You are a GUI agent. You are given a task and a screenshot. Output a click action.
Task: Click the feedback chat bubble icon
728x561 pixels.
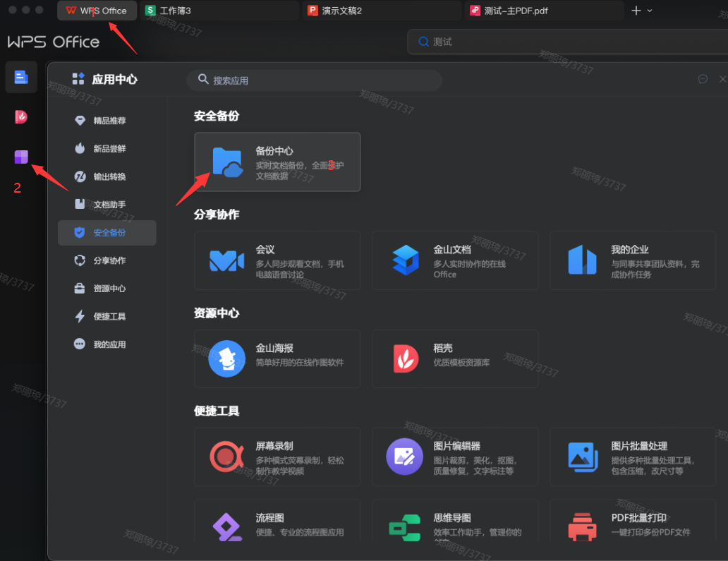point(703,79)
